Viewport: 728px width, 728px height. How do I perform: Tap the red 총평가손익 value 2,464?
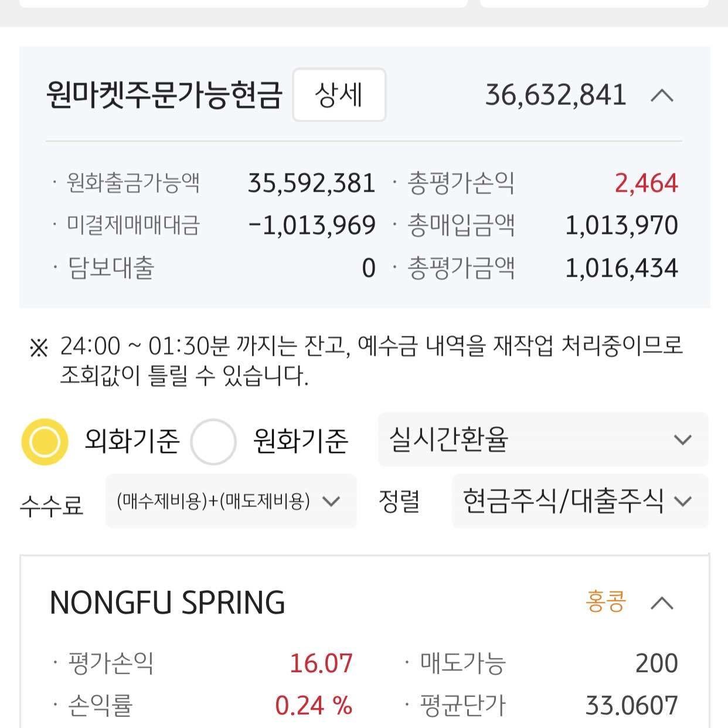pyautogui.click(x=646, y=183)
